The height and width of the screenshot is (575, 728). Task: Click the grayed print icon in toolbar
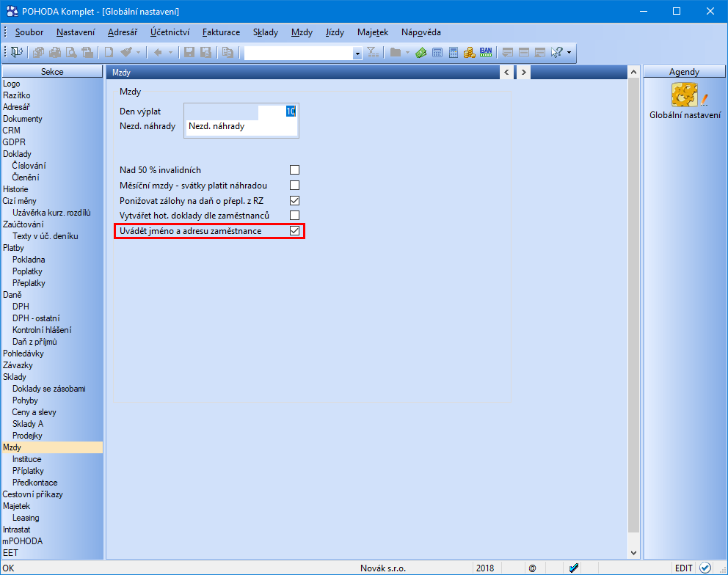(x=55, y=53)
